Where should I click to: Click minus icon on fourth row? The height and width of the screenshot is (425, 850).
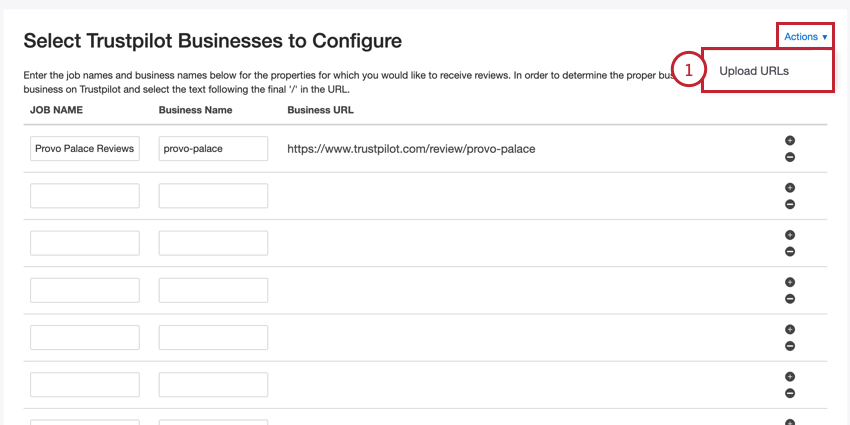(x=789, y=298)
